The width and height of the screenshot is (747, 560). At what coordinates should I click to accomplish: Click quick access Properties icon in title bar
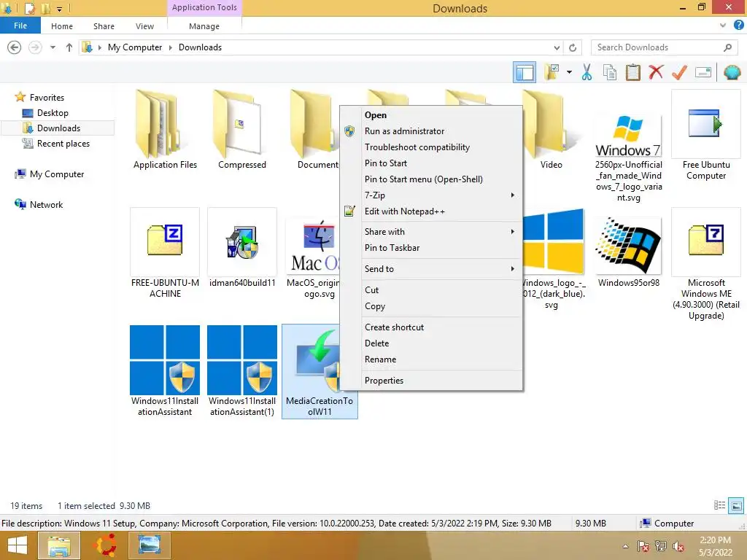coord(29,8)
